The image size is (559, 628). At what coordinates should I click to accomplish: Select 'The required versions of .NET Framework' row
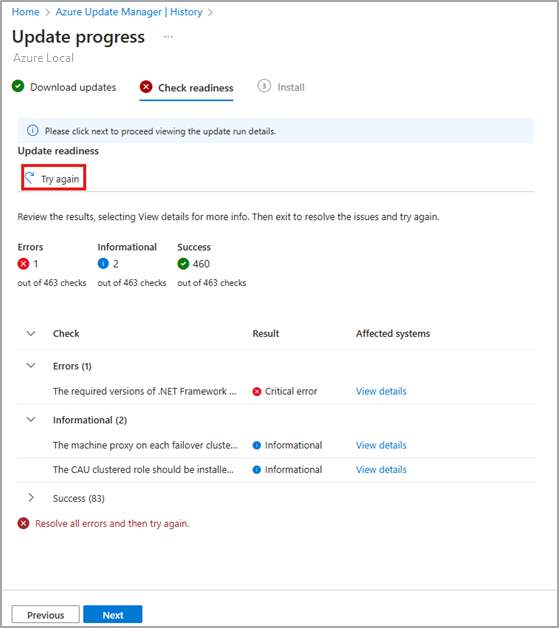276,391
